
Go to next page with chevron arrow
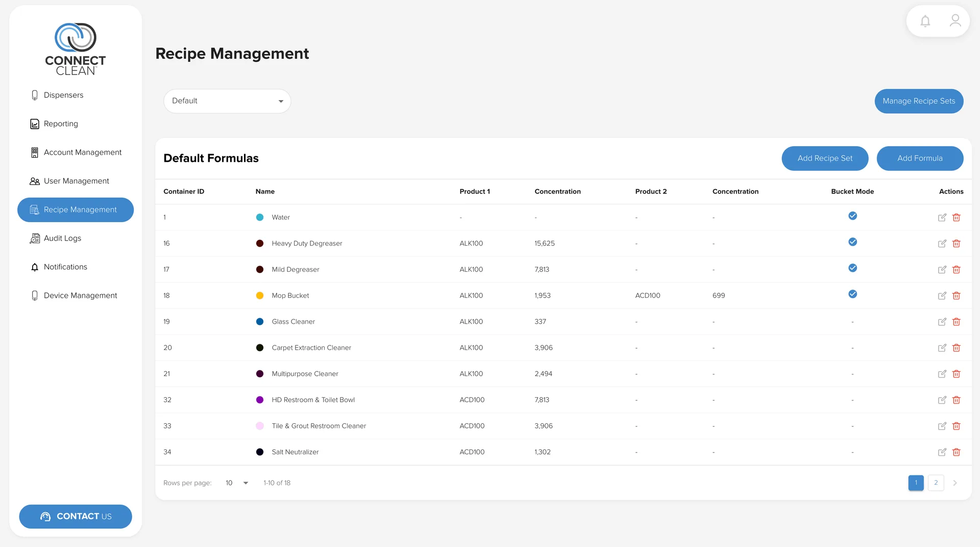(954, 483)
